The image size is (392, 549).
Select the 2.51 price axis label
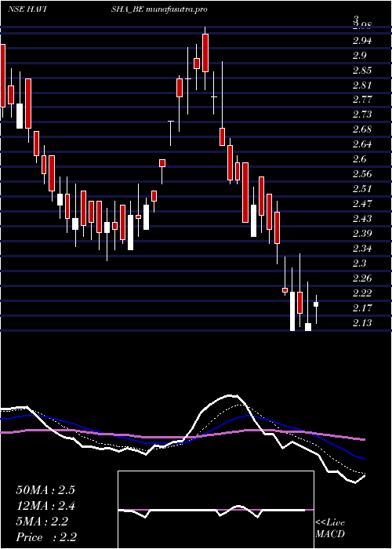361,189
